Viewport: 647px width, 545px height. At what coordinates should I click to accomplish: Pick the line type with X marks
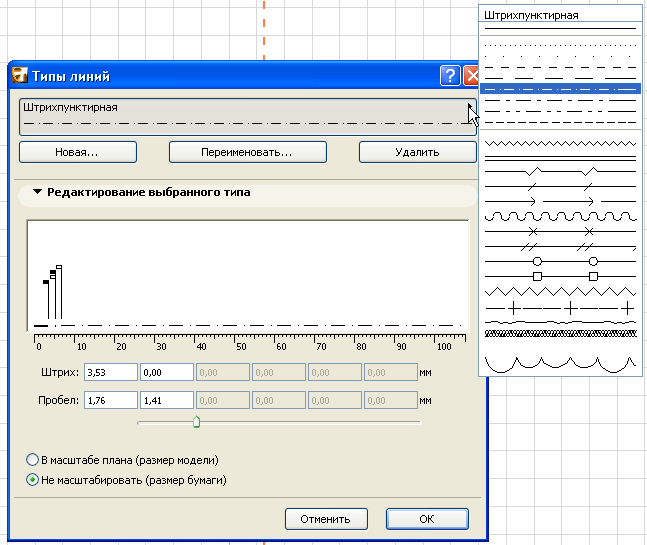[560, 232]
